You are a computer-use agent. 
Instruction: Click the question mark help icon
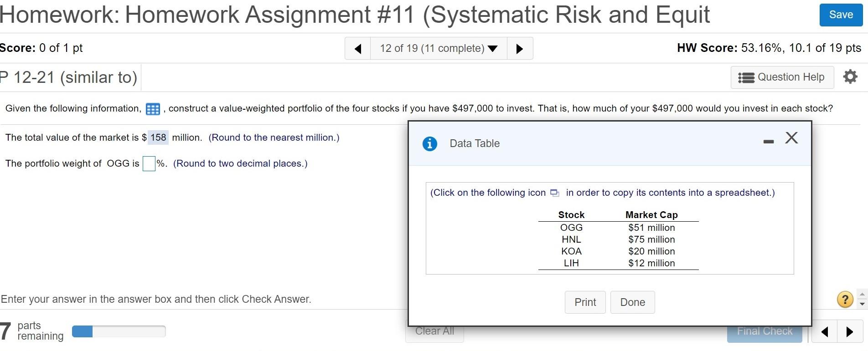click(844, 299)
